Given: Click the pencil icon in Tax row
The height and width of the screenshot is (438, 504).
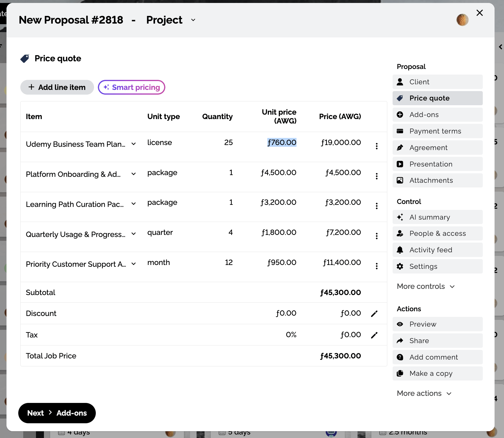Looking at the screenshot, I should (374, 335).
